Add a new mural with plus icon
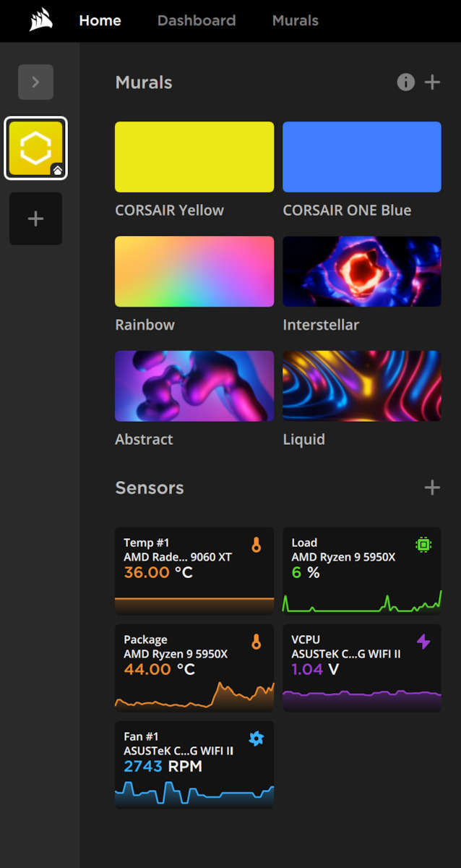The height and width of the screenshot is (868, 461). pos(432,82)
